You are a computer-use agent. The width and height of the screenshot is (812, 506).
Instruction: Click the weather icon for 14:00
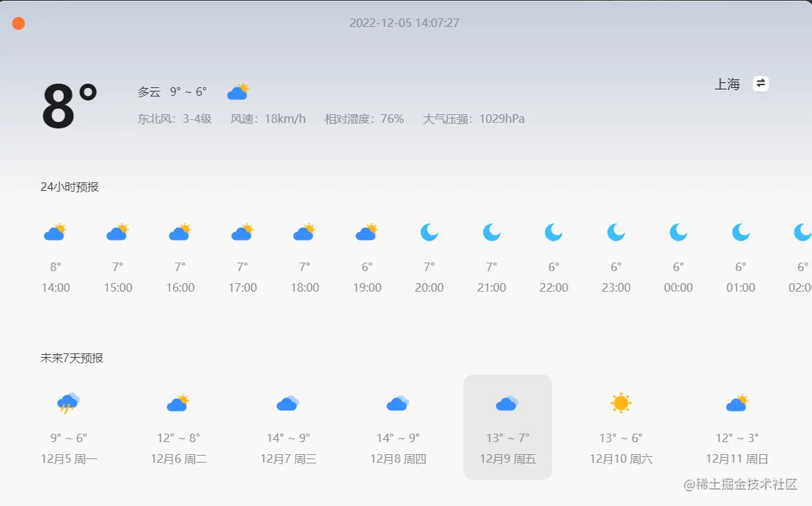[x=55, y=233]
